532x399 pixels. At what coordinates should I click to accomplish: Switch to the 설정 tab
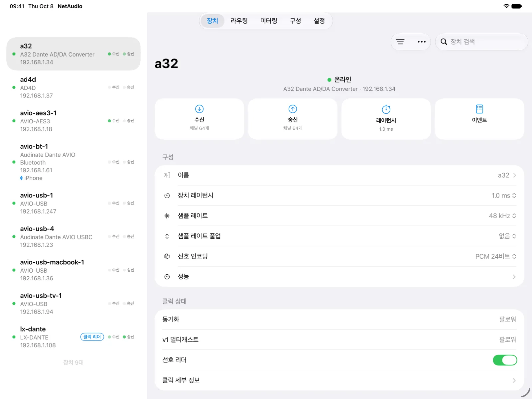click(x=319, y=21)
